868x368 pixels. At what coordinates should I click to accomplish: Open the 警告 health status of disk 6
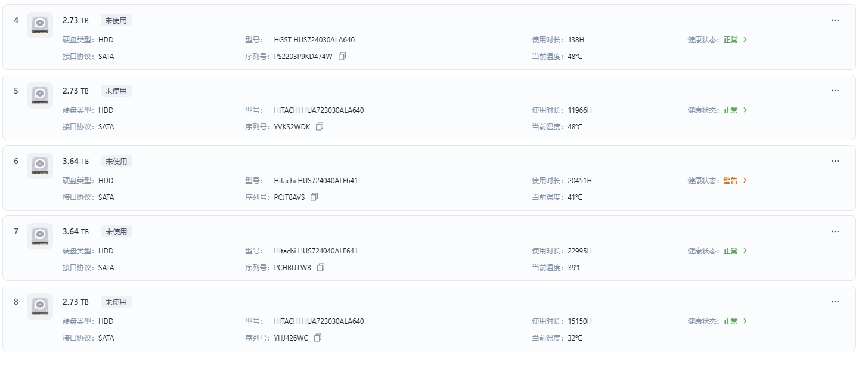click(730, 181)
